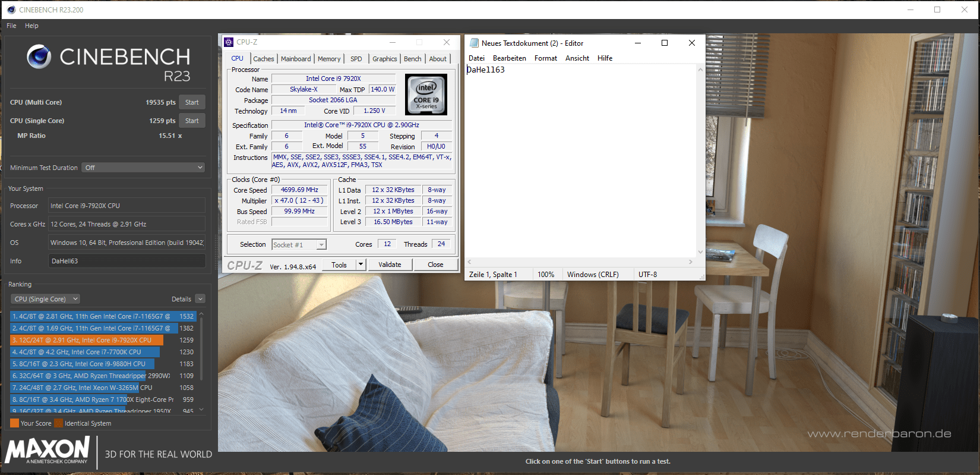Click the Notepad document icon in Editor title

474,43
